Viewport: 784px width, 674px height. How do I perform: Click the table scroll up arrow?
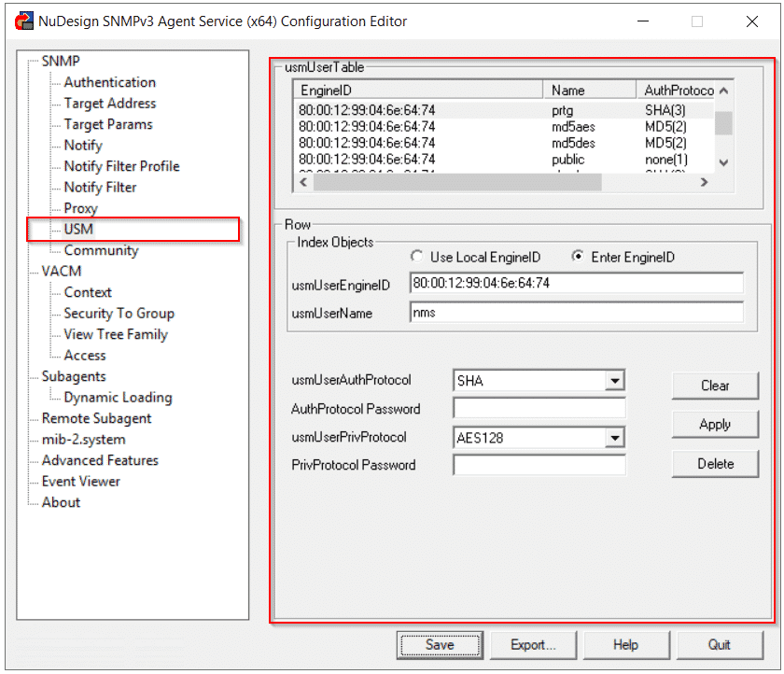tap(723, 91)
